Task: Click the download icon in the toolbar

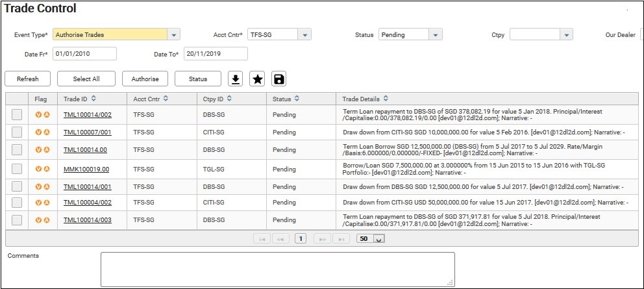Action: tap(236, 79)
